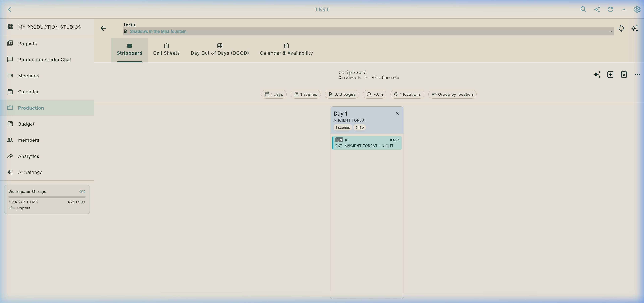
Task: Collapse the header with up chevron
Action: click(624, 9)
